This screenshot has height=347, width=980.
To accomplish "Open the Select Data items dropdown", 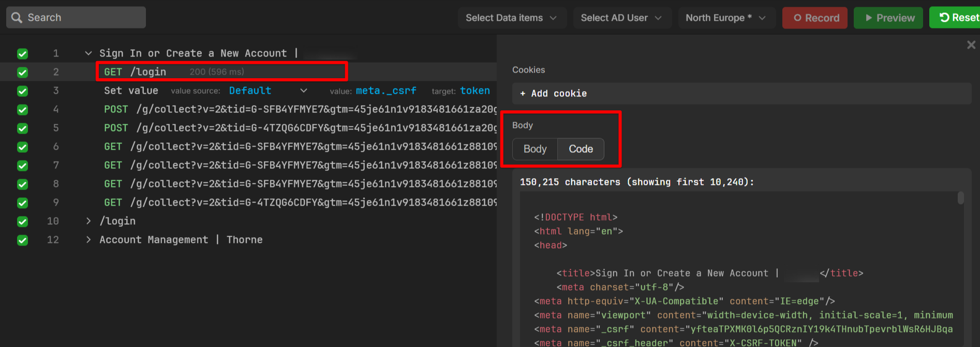I will 511,18.
